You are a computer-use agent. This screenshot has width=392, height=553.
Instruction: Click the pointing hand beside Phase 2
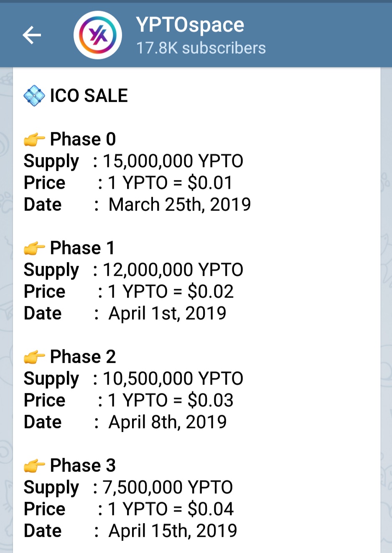click(34, 357)
